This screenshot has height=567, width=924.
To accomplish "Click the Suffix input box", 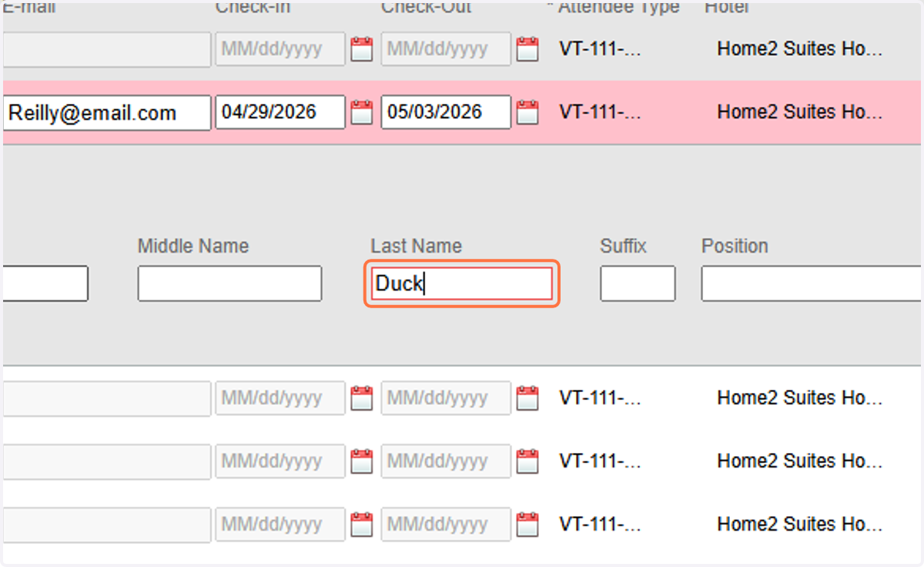I will (x=638, y=283).
